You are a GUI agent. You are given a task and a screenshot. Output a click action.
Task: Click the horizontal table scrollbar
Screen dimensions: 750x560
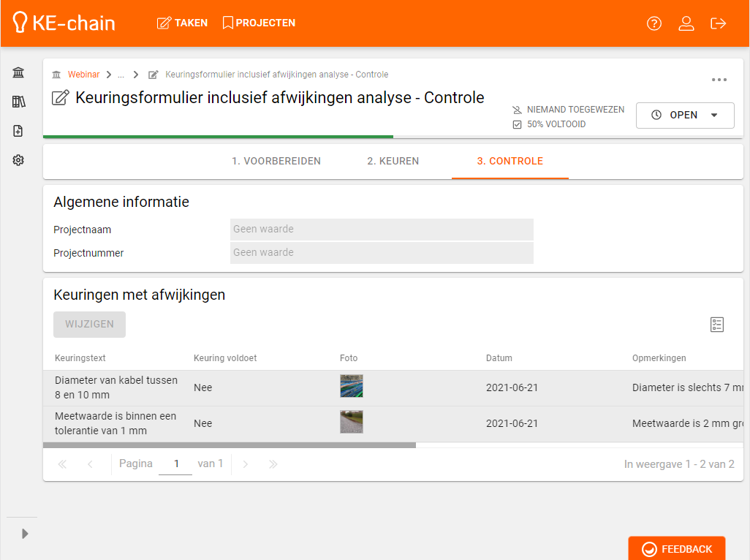pos(230,444)
